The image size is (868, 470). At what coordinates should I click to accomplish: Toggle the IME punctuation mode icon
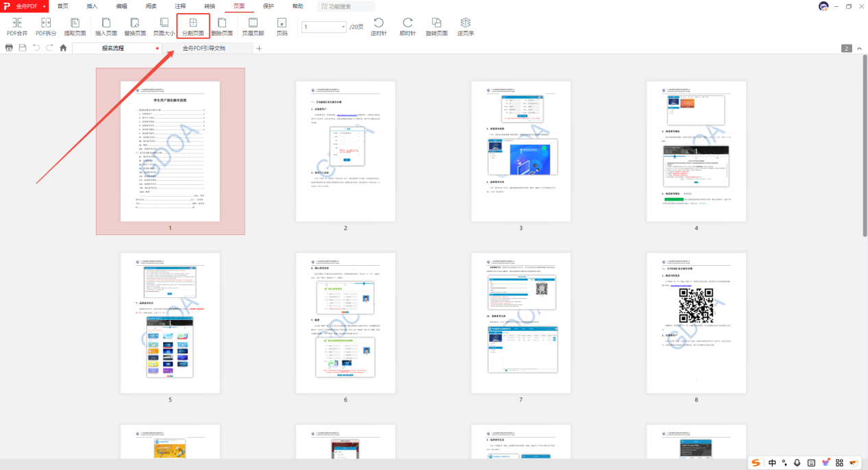[x=784, y=463]
